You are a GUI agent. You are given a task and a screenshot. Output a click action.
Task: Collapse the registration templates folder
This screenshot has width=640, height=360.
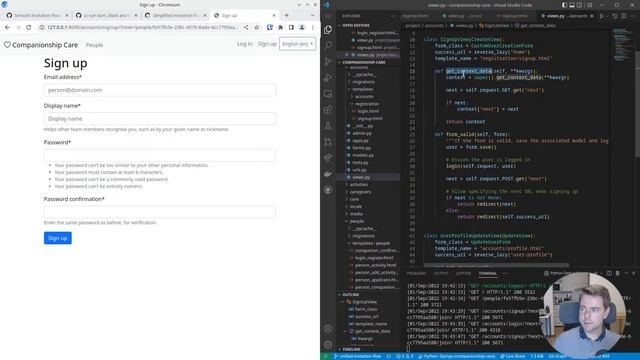(367, 104)
